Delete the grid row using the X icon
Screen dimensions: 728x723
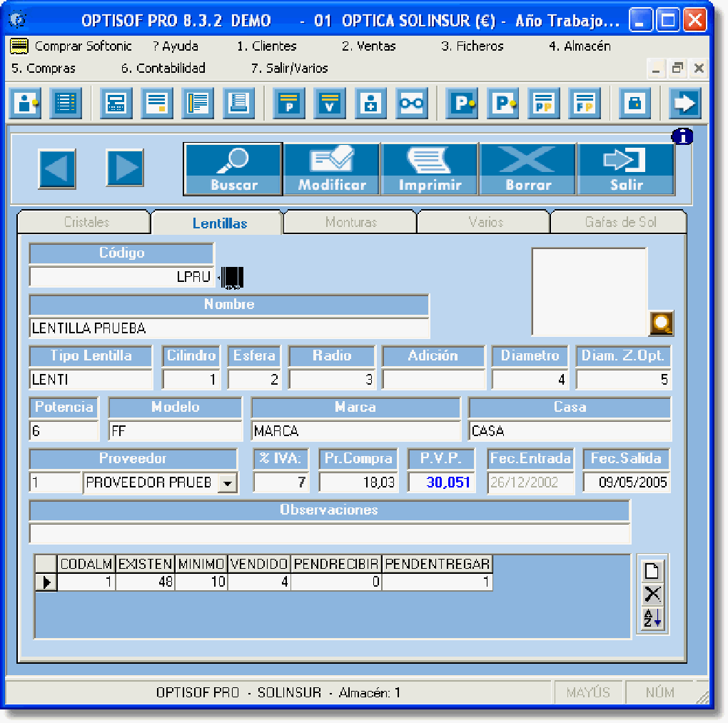pyautogui.click(x=651, y=593)
